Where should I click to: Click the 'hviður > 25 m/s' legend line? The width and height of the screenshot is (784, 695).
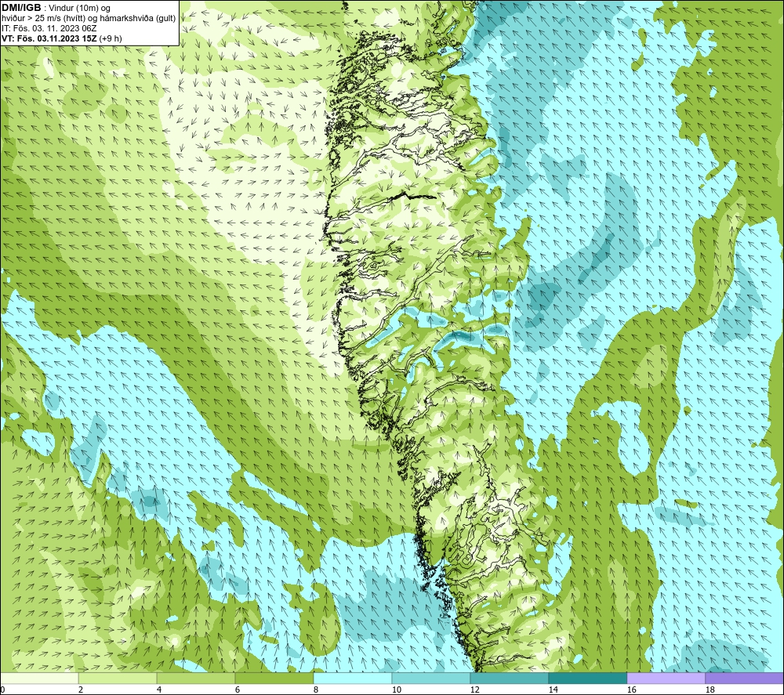89,18
